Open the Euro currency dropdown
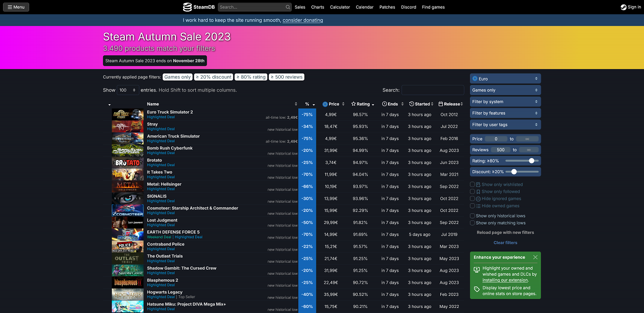 coord(505,79)
